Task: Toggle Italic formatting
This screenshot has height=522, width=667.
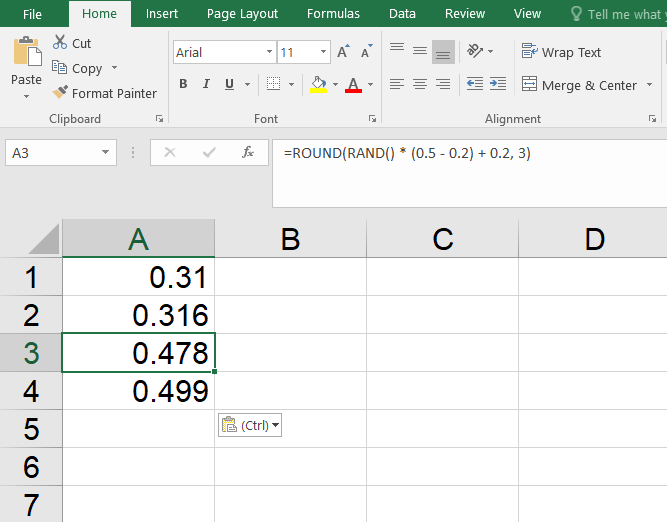Action: point(206,84)
